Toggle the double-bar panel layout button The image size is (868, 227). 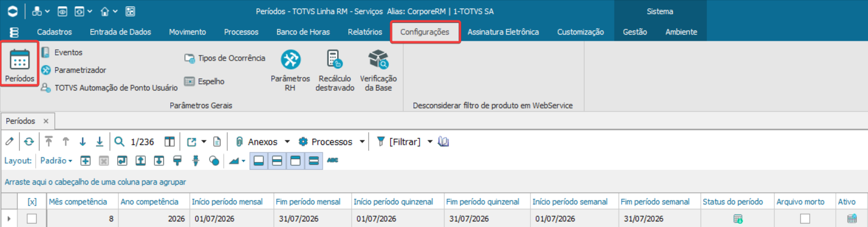(313, 161)
